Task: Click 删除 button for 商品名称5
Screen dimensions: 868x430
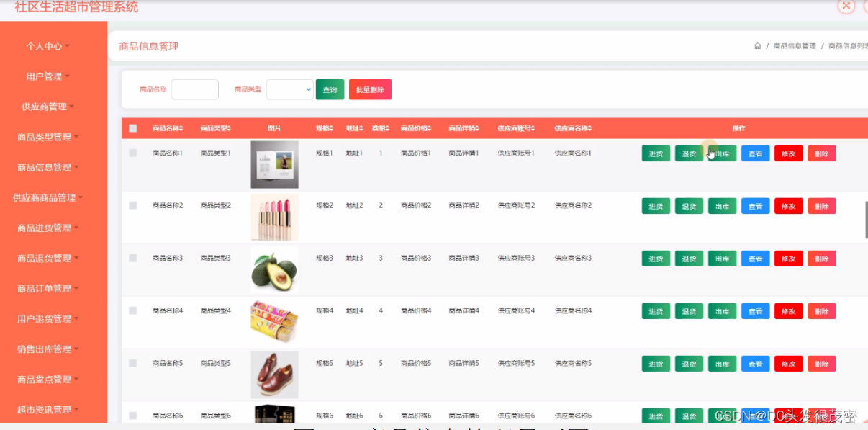Action: pyautogui.click(x=821, y=364)
